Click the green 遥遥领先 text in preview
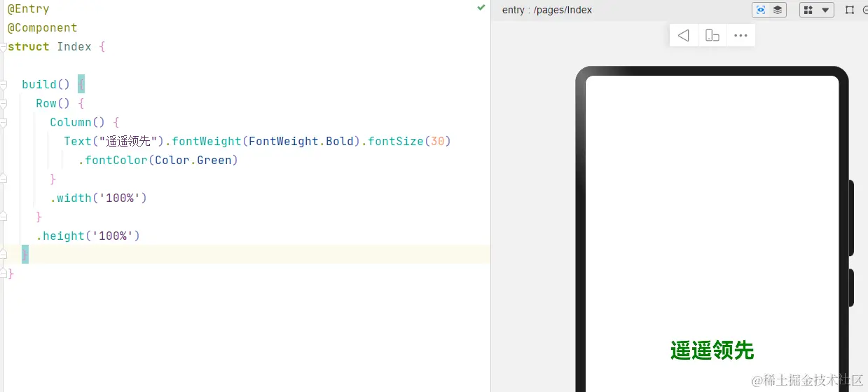The height and width of the screenshot is (392, 868). 712,351
